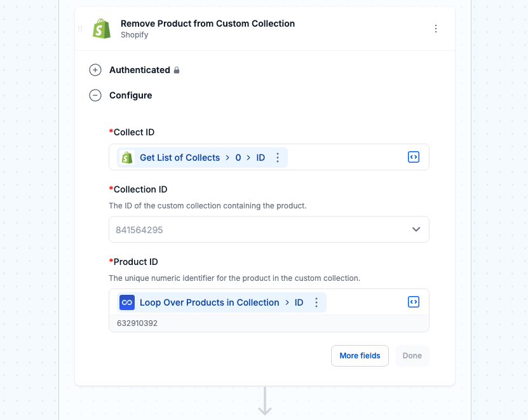
Task: Click the More fields button
Action: [x=360, y=356]
